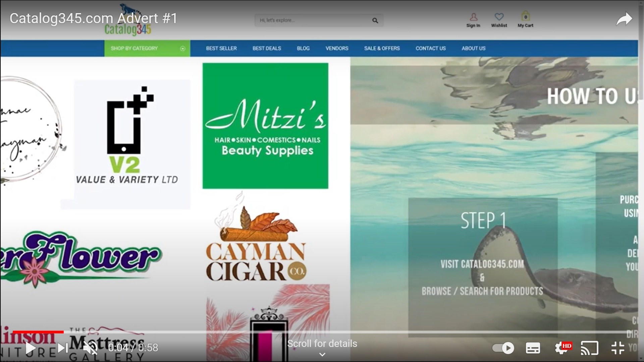Open the video title Catalog345.com Advert #1
644x362 pixels.
[93, 18]
